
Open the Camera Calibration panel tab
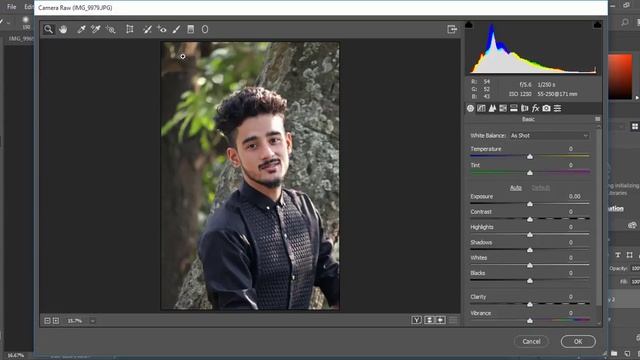click(x=547, y=108)
